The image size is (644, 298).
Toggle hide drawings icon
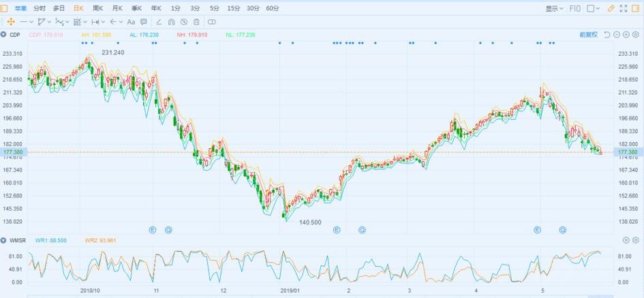coord(184,22)
